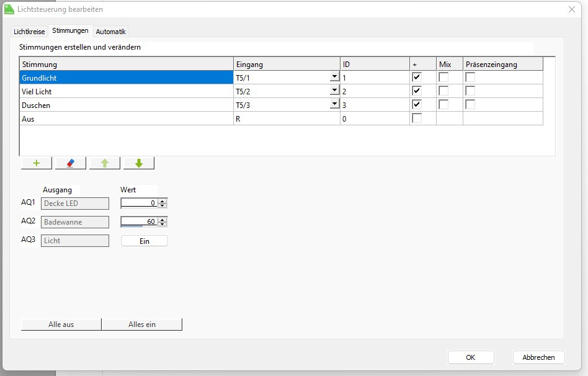Click the eraser delete mood button
This screenshot has height=376, width=588.
click(71, 163)
